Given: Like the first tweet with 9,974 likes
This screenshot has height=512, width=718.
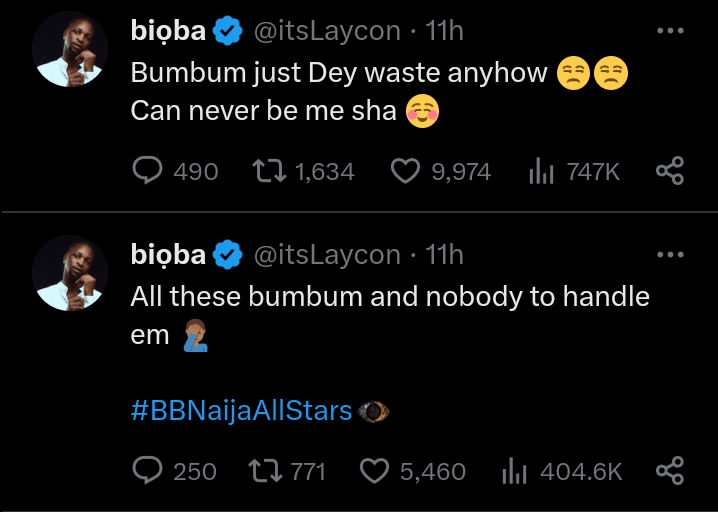Looking at the screenshot, I should (404, 172).
